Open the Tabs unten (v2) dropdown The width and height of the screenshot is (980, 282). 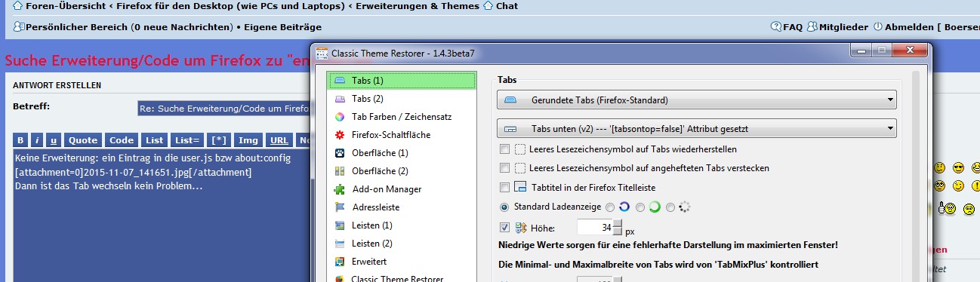coord(696,129)
